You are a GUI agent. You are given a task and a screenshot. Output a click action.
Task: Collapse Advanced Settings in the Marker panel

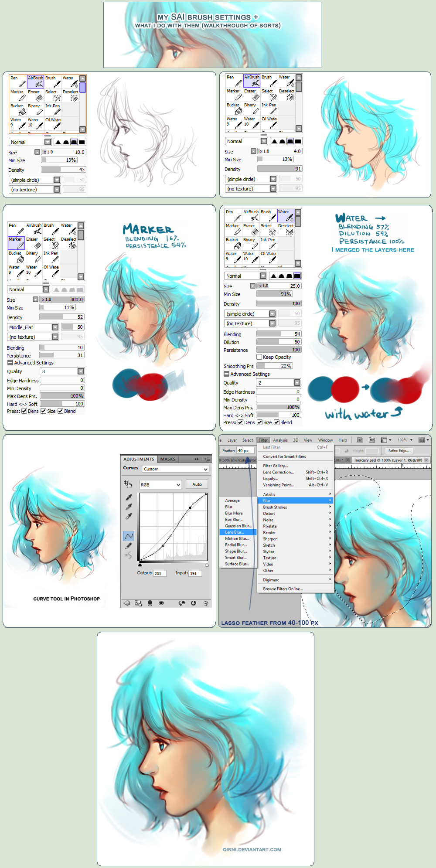(10, 362)
